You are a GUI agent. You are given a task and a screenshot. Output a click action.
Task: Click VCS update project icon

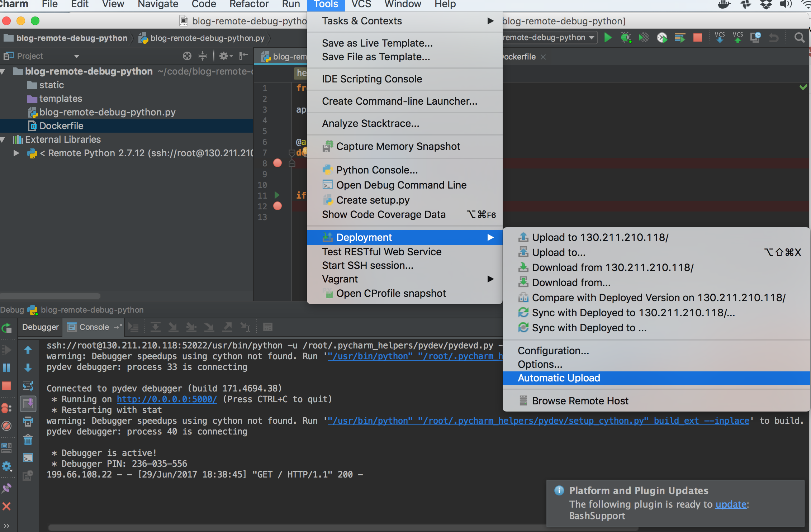720,37
